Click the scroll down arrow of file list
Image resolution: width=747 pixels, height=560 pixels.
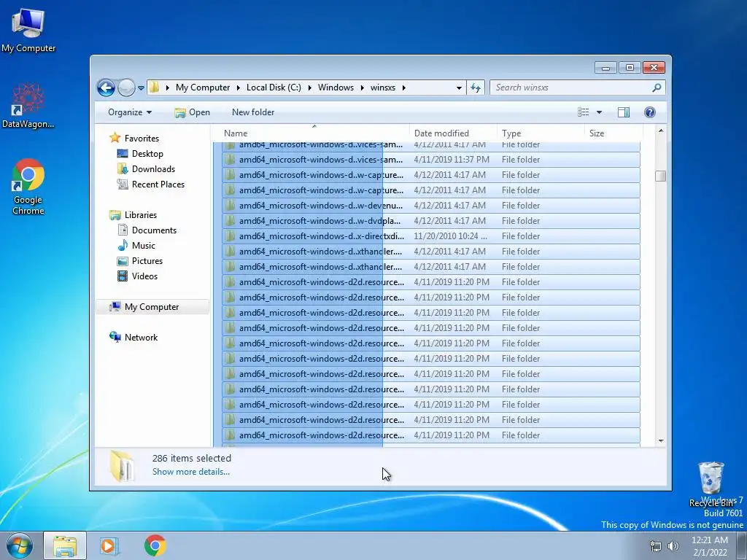661,441
